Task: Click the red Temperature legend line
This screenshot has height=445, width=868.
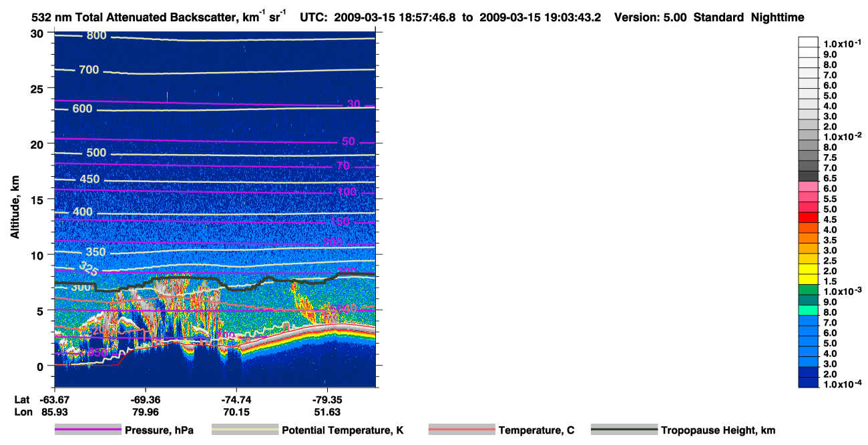Action: [x=461, y=430]
